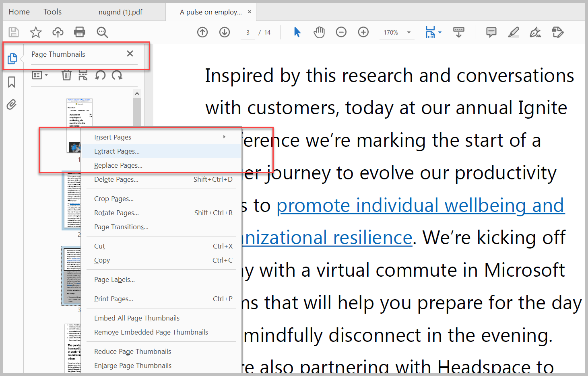Zoom in with the plus circle icon

[x=363, y=32]
